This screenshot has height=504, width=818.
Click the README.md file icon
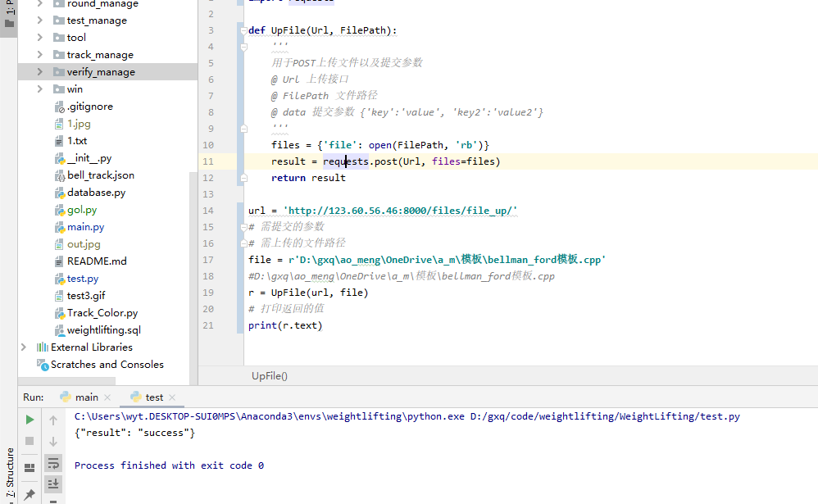(x=60, y=261)
